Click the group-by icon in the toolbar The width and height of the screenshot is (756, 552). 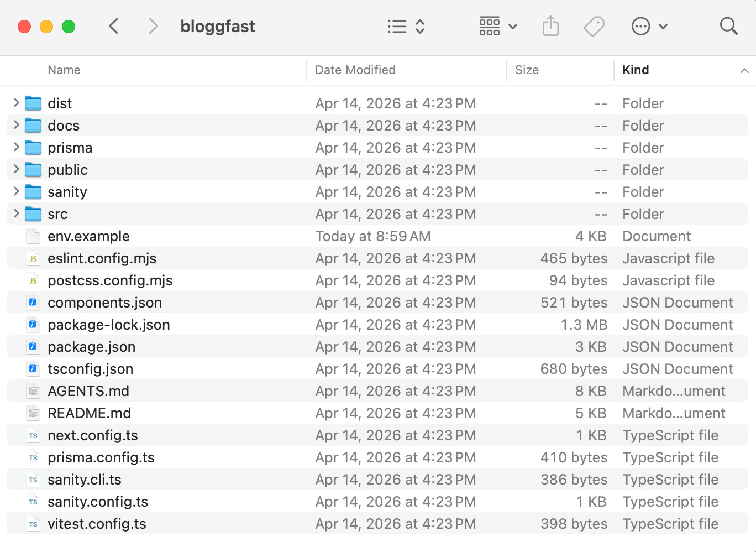(490, 26)
